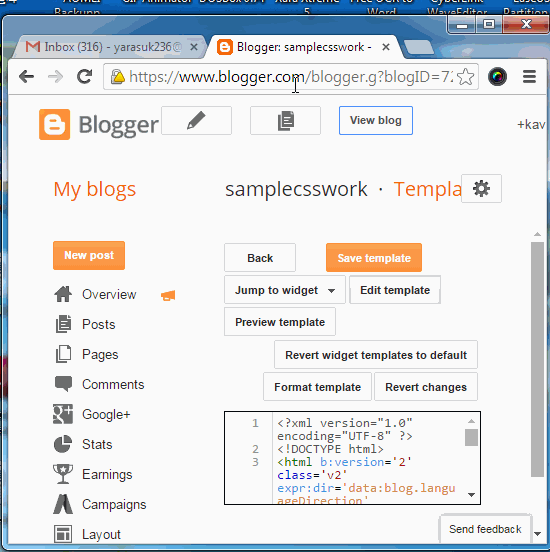Viewport: 550px width, 552px height.
Task: Click the code editor scrollbar thumb
Action: [x=471, y=437]
